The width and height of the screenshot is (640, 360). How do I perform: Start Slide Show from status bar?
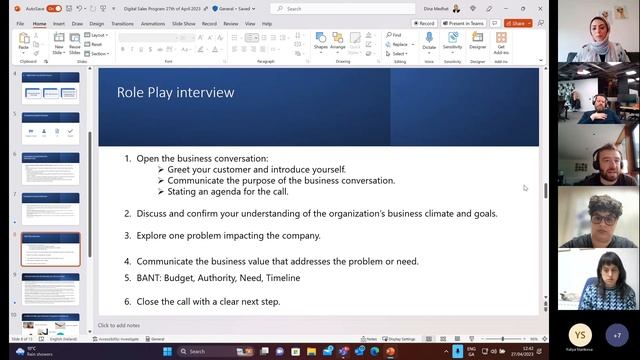coord(472,339)
